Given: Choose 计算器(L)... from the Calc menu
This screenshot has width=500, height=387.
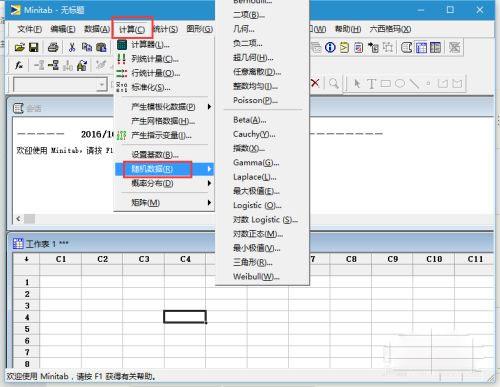Looking at the screenshot, I should [x=164, y=44].
